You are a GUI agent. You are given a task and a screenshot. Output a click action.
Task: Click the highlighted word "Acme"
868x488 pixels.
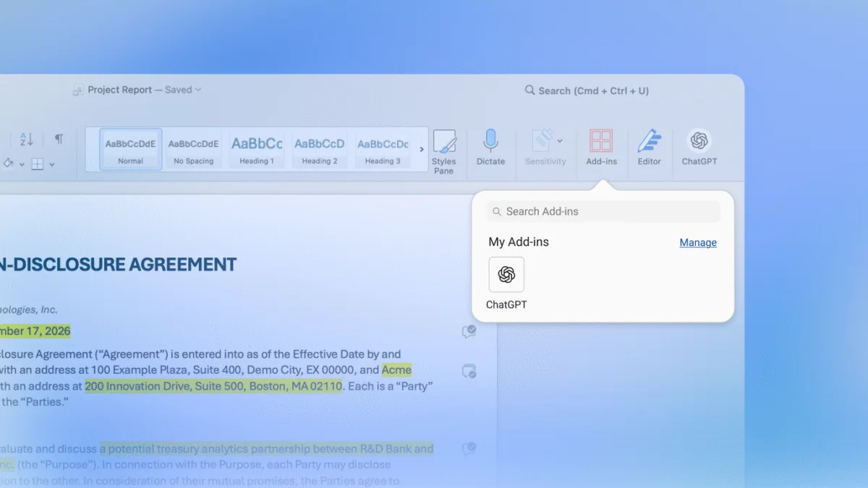coord(396,370)
